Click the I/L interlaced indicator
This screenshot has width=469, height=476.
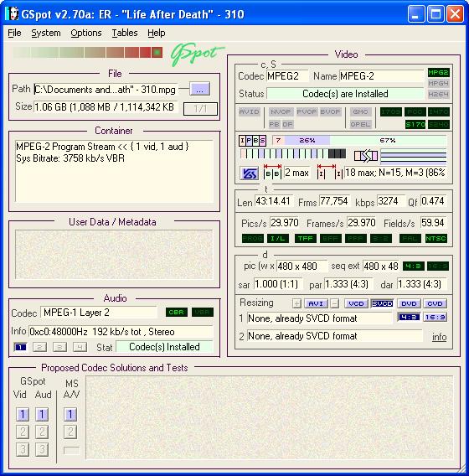(277, 238)
